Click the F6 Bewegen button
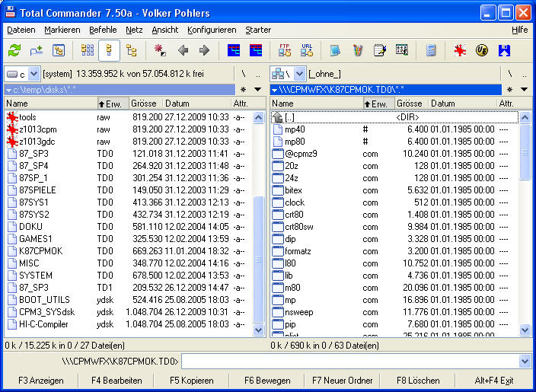 coord(267,381)
